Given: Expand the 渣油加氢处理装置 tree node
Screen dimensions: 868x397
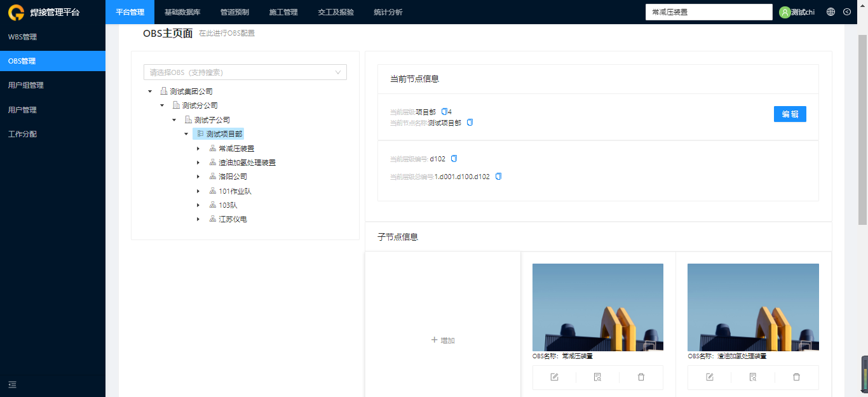Looking at the screenshot, I should 198,163.
